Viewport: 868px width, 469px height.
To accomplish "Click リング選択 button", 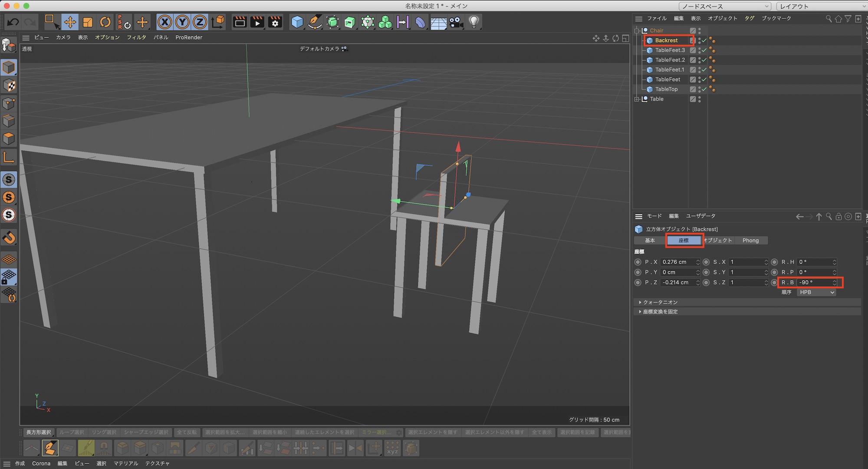I will click(104, 432).
